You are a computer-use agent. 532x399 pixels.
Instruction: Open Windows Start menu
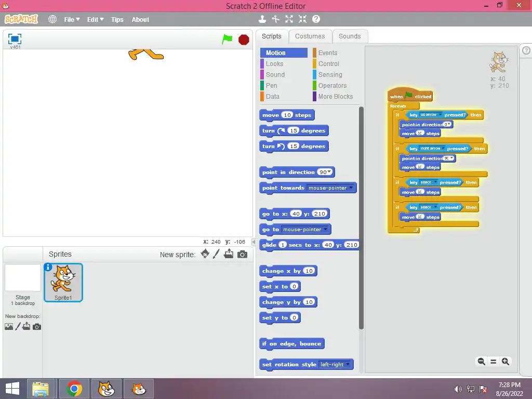click(12, 389)
